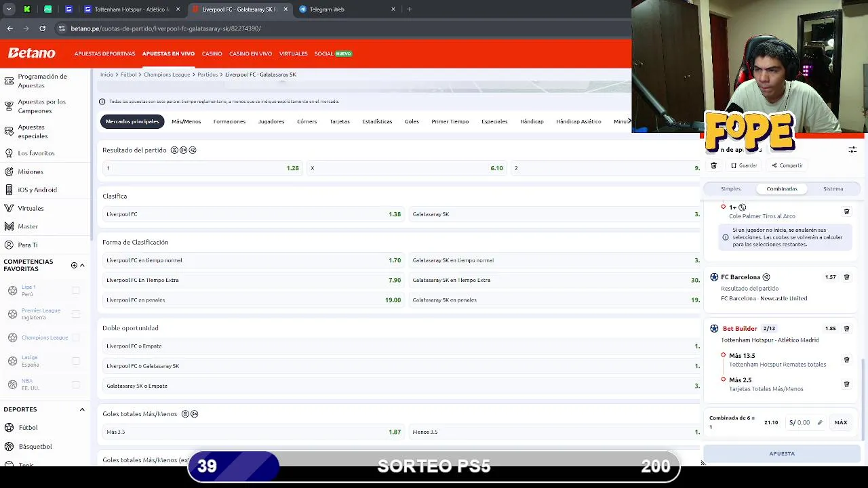Open Apuestas en Vivo menu

168,54
